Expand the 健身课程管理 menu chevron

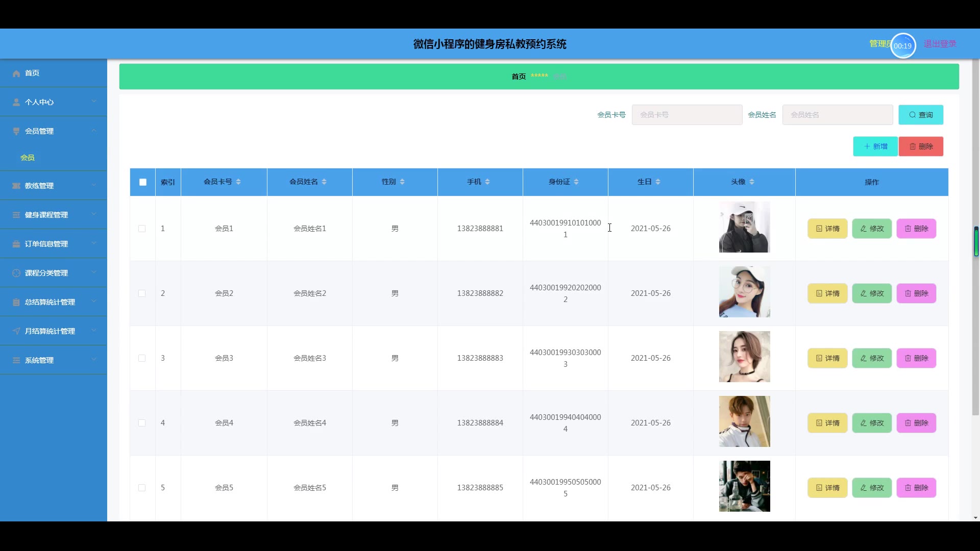point(94,214)
